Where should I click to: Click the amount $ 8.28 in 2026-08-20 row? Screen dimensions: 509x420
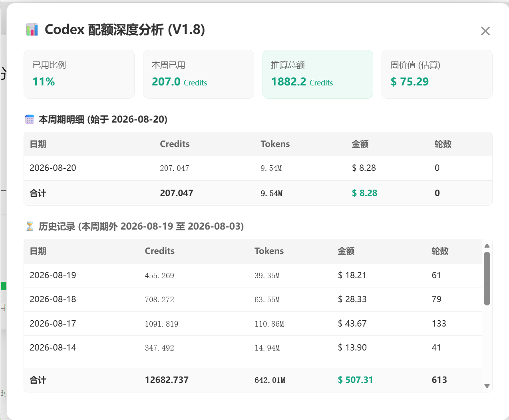coord(364,168)
